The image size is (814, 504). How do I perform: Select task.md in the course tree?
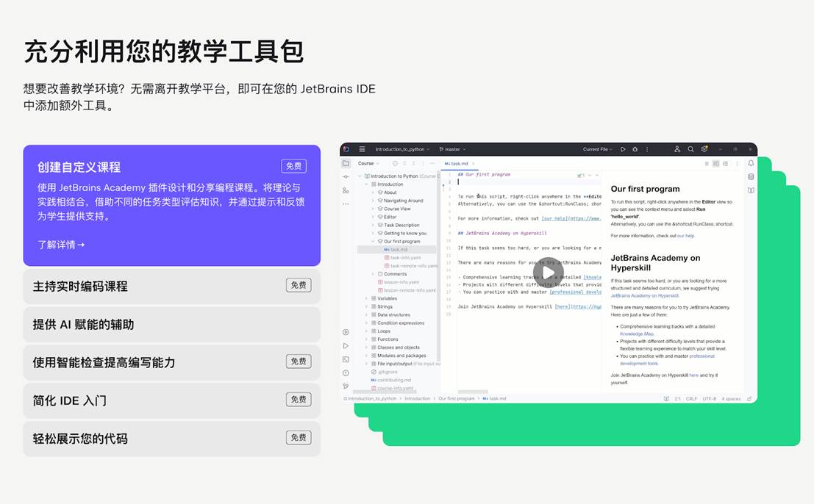click(x=399, y=249)
